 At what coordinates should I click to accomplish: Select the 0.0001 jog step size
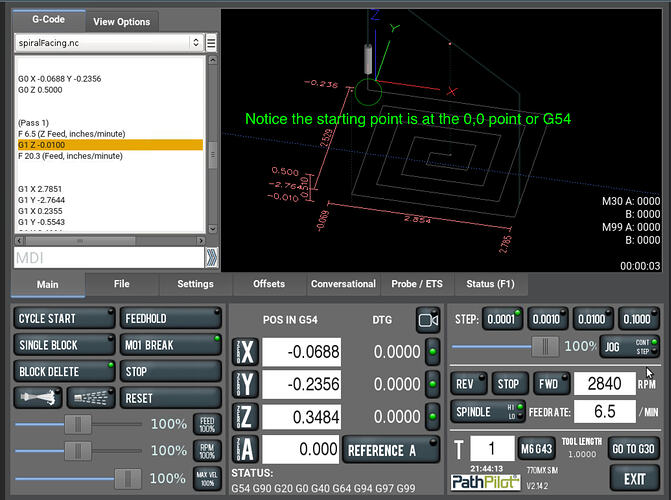coord(502,319)
